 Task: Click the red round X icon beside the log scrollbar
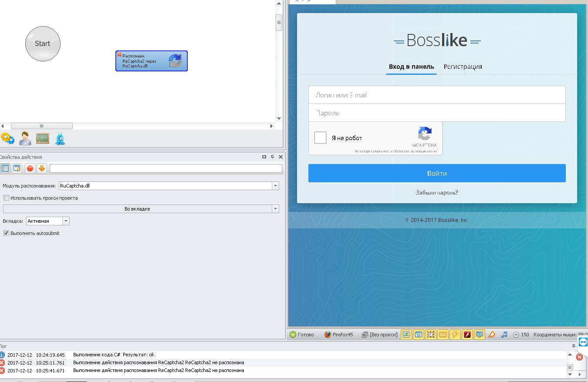(580, 357)
